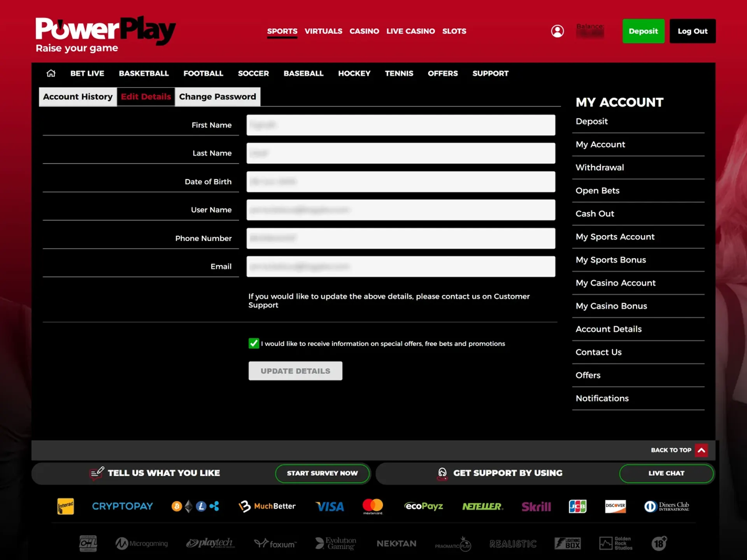Click the home icon in sports navigation
Image resolution: width=747 pixels, height=560 pixels.
[x=51, y=73]
